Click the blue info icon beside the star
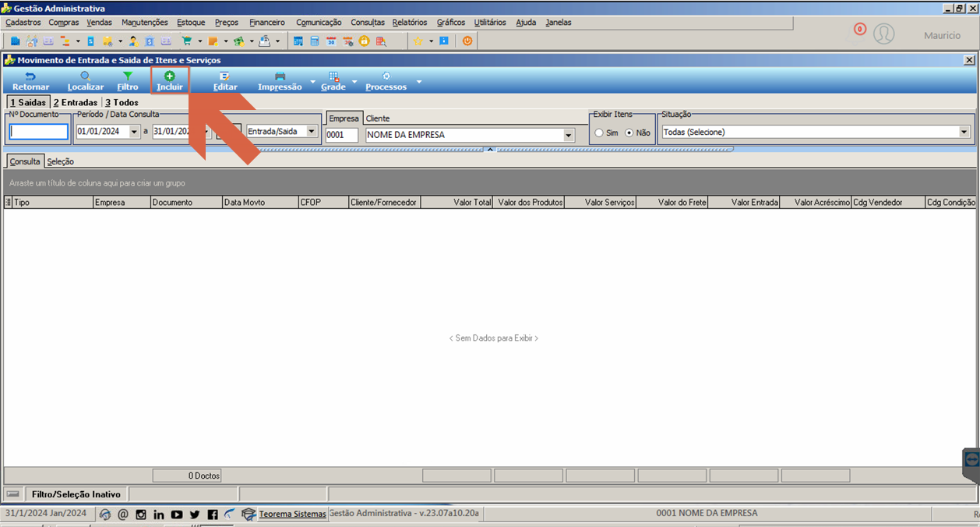The width and height of the screenshot is (980, 527). (444, 41)
